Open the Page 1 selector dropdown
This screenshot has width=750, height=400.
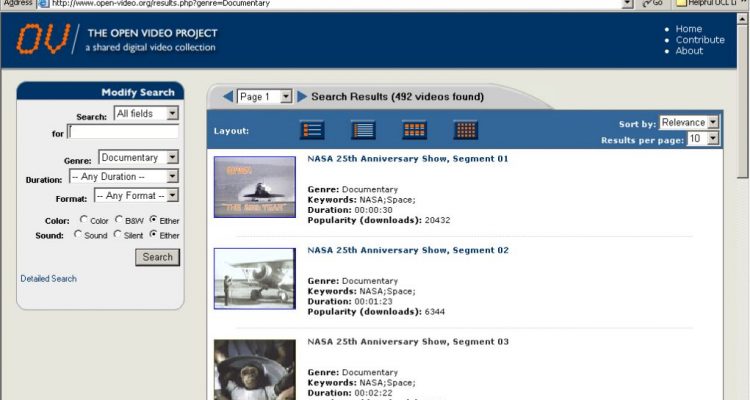point(265,97)
